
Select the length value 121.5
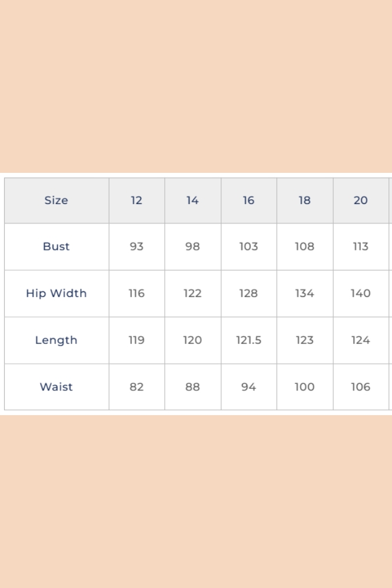tap(248, 340)
